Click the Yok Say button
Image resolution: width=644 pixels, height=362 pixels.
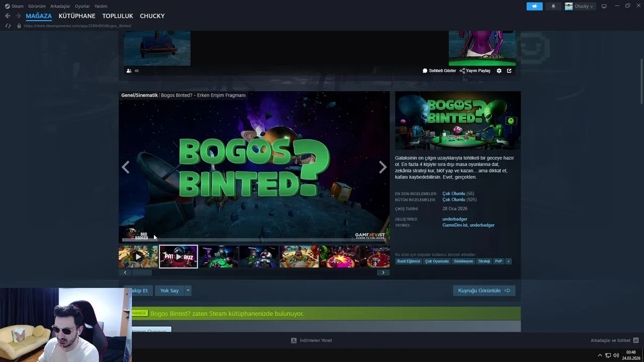click(170, 291)
